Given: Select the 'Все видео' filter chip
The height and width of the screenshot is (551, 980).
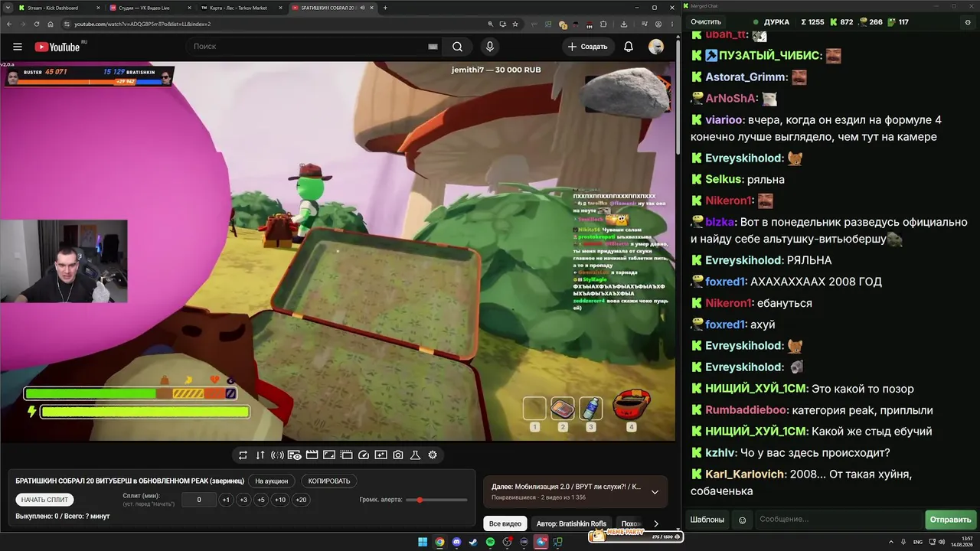Looking at the screenshot, I should (505, 523).
